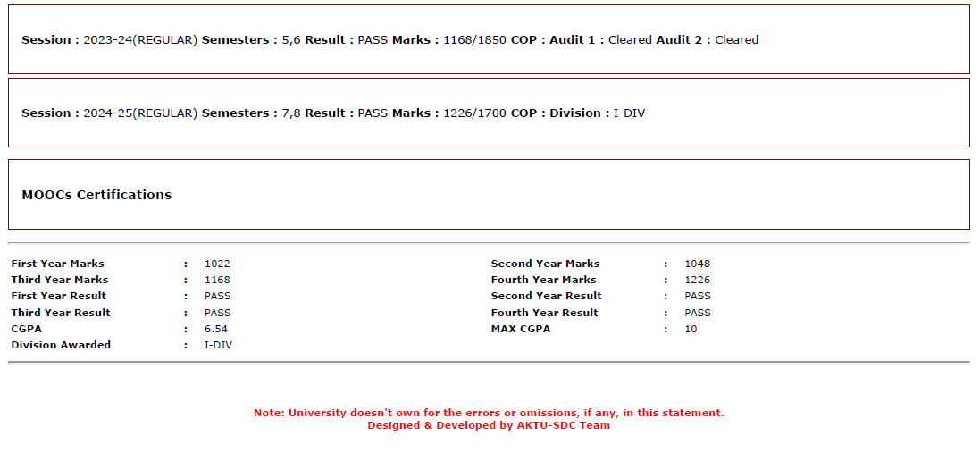980x461 pixels.
Task: Click the MOOCs Certifications heading
Action: pos(96,194)
